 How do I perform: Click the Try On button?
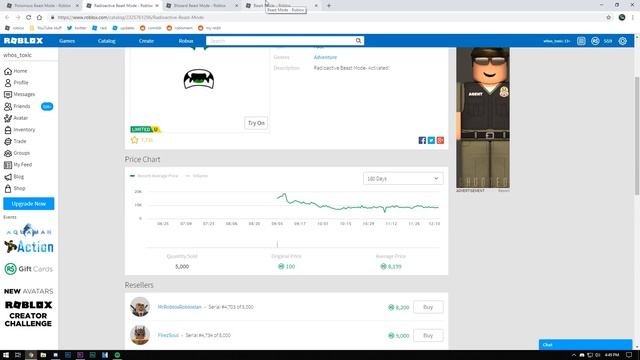click(x=256, y=123)
